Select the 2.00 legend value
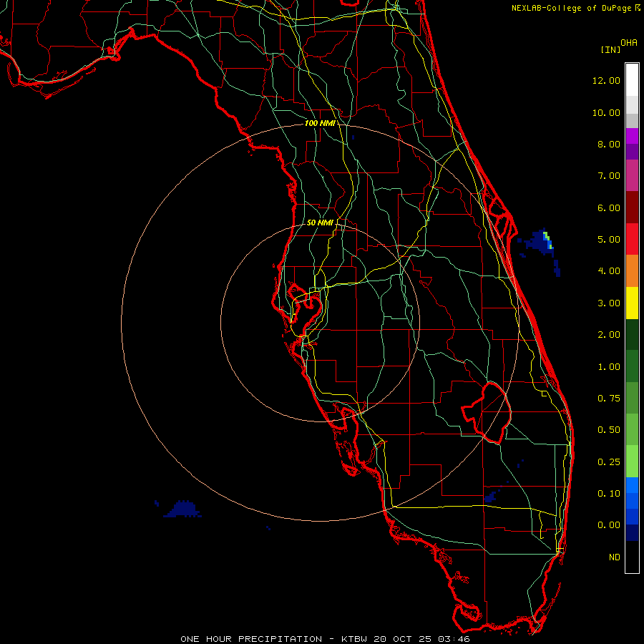Image resolution: width=644 pixels, height=644 pixels. [x=608, y=335]
